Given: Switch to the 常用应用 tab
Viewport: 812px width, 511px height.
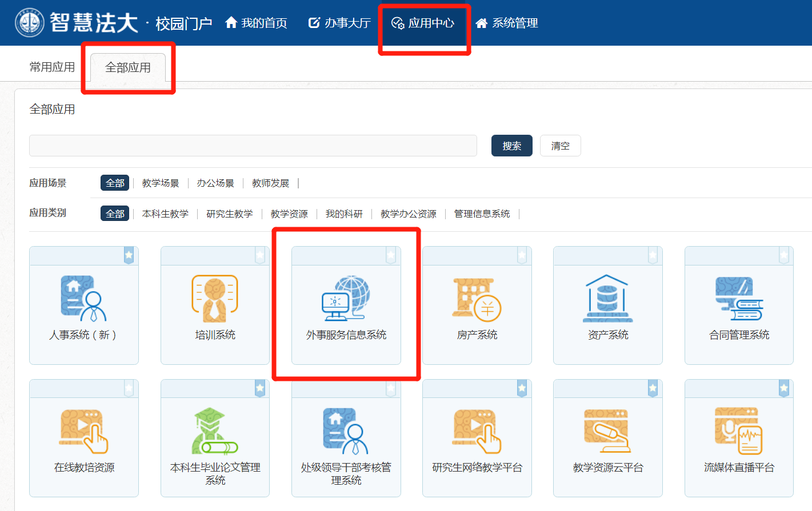Looking at the screenshot, I should tap(52, 67).
